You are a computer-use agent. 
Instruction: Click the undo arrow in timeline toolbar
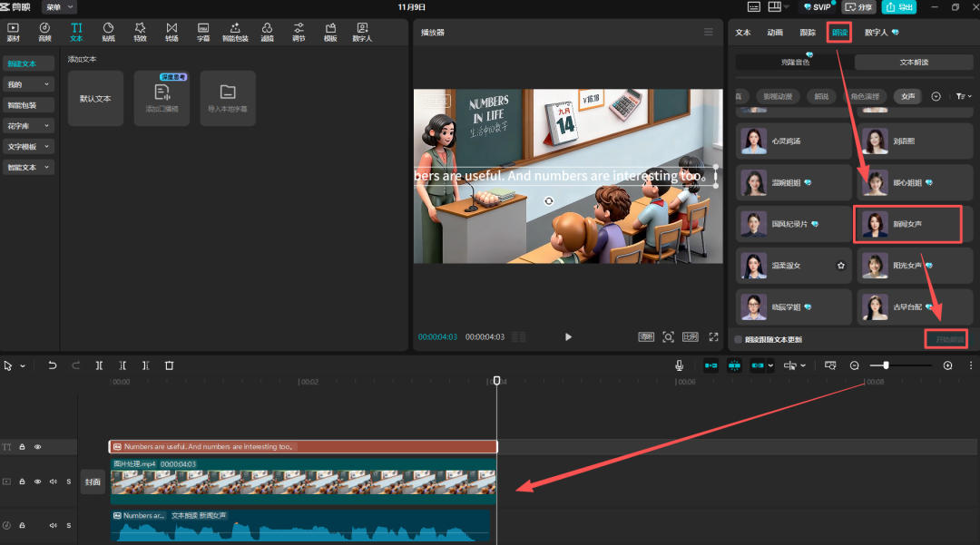tap(53, 365)
